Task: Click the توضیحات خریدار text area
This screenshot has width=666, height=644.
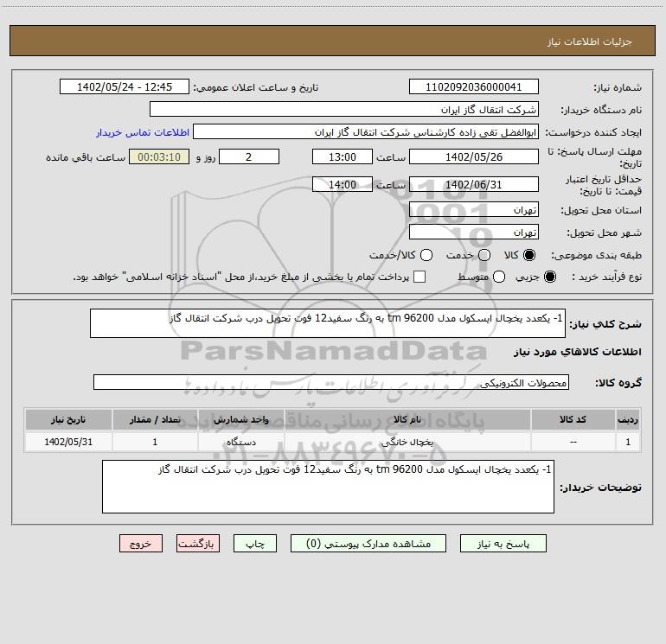Action: pos(328,487)
